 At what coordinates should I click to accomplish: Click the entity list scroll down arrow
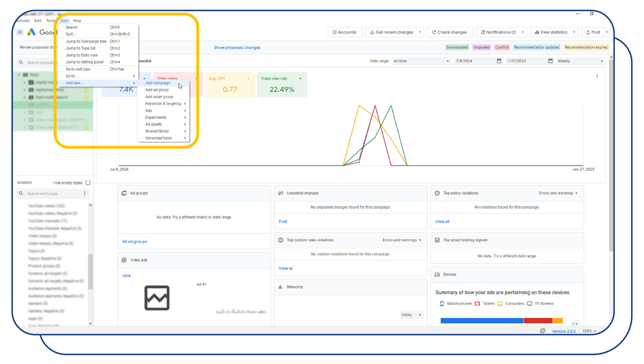point(90,323)
